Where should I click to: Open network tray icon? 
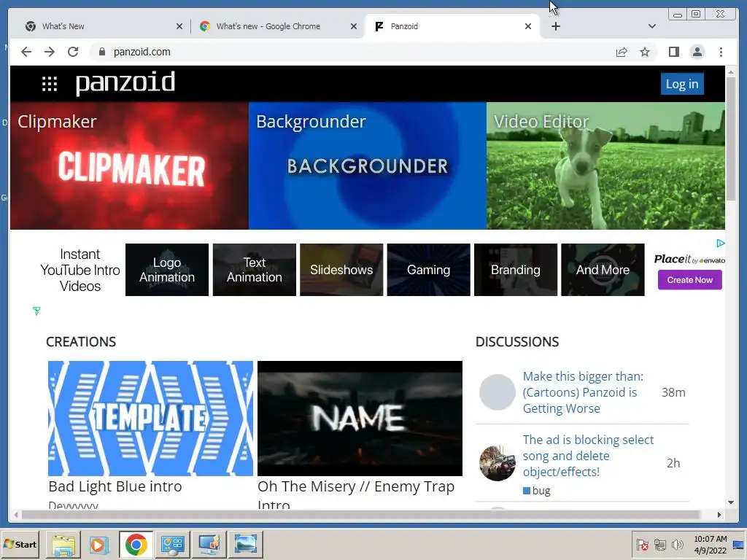click(659, 544)
